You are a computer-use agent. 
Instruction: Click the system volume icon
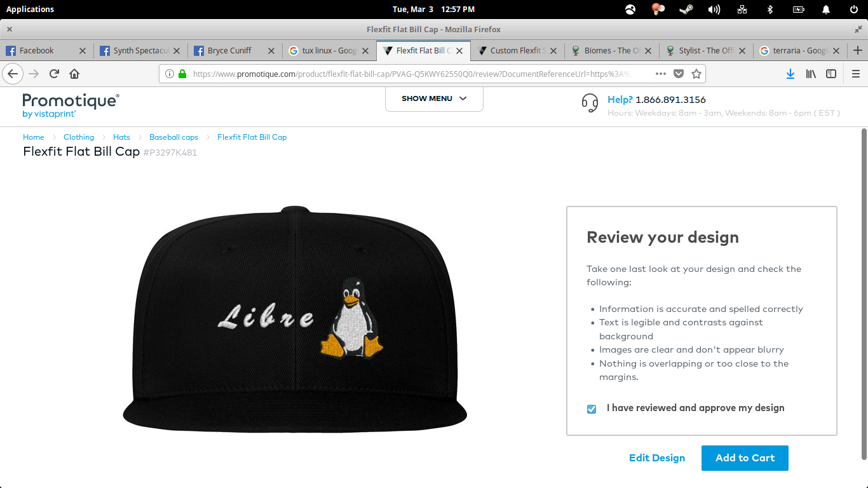714,9
